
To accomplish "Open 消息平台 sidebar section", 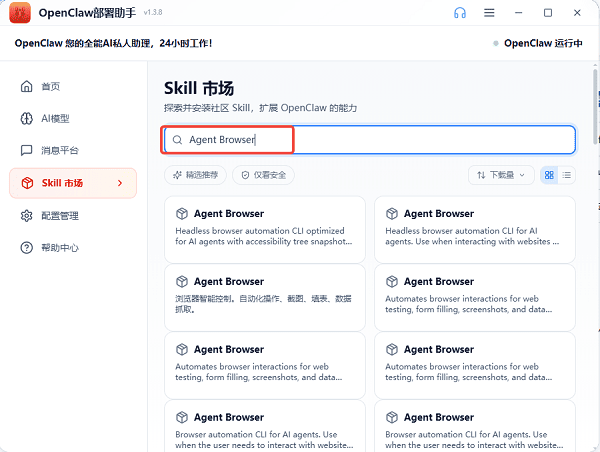I will point(73,150).
